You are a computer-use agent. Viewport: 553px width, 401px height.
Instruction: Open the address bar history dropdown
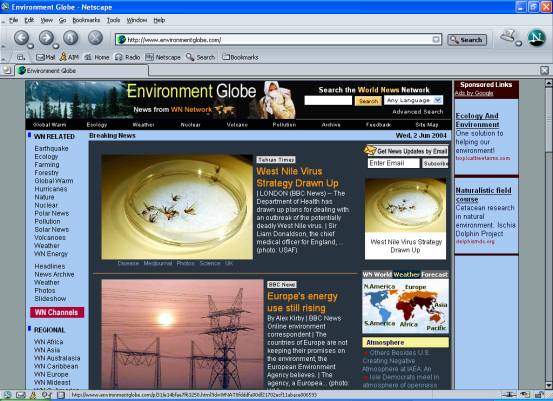pyautogui.click(x=436, y=40)
